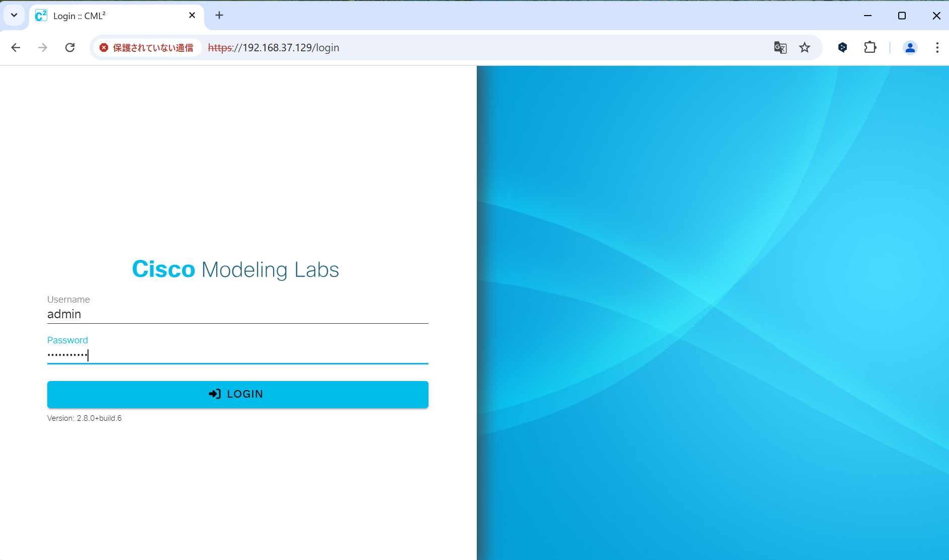The height and width of the screenshot is (560, 949).
Task: Open the dark hexagon extension icon
Action: [x=843, y=48]
